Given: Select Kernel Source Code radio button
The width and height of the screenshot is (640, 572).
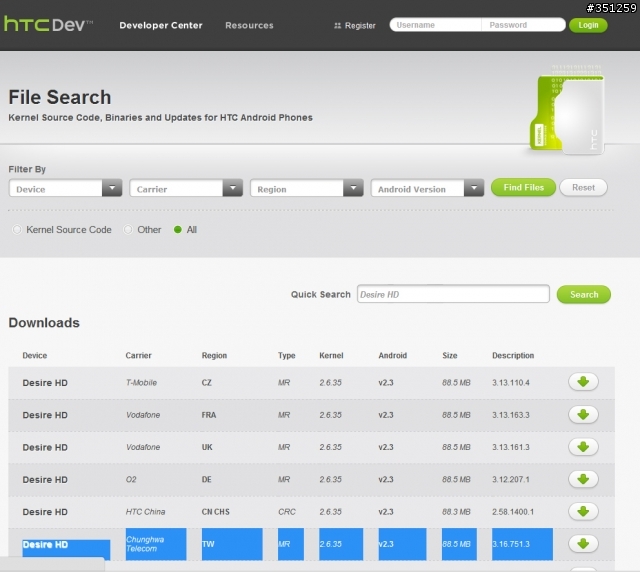Looking at the screenshot, I should pyautogui.click(x=17, y=229).
